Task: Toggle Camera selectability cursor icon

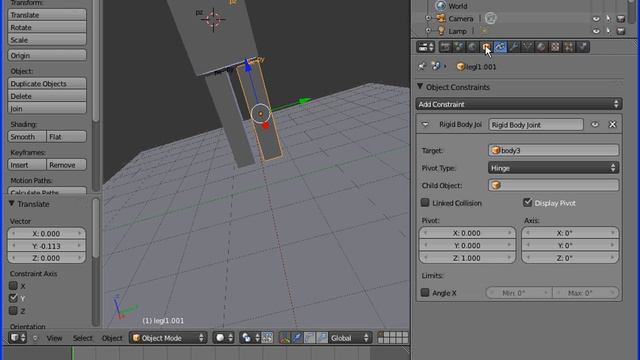Action: pos(608,19)
